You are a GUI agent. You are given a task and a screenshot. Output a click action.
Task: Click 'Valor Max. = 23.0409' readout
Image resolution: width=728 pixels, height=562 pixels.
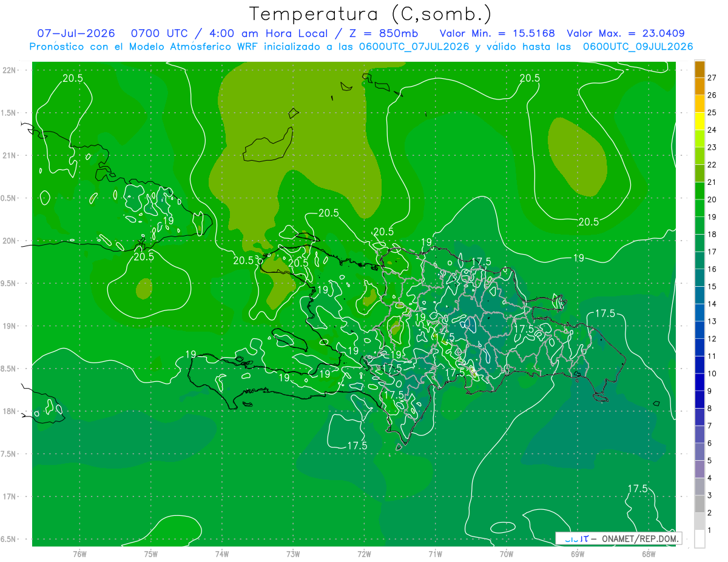point(626,33)
